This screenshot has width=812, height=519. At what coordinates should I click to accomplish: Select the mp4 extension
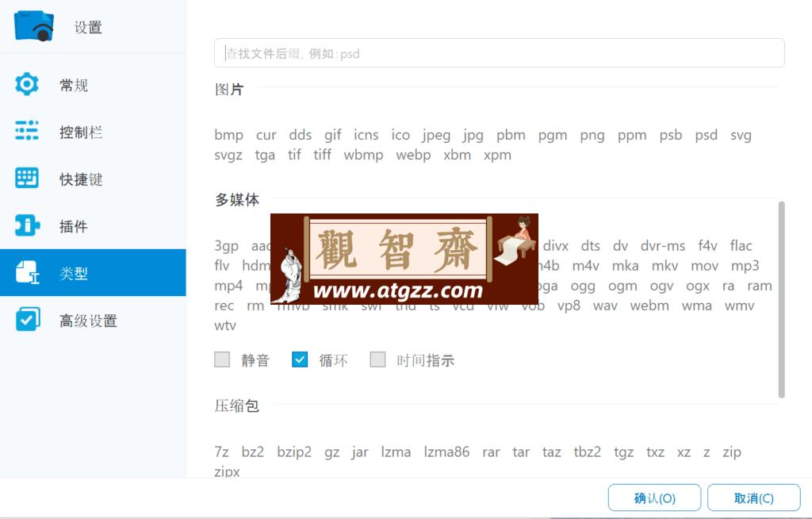(x=228, y=286)
